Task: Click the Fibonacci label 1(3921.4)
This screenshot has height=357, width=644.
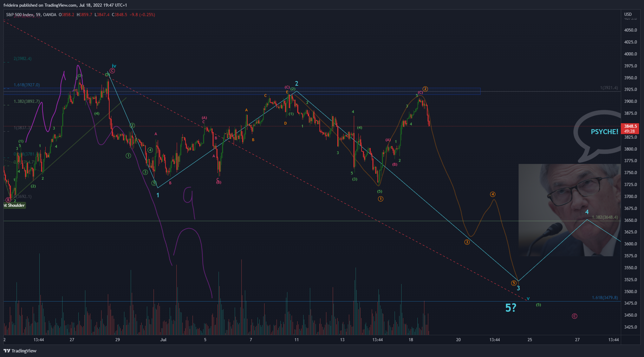Action: (609, 88)
